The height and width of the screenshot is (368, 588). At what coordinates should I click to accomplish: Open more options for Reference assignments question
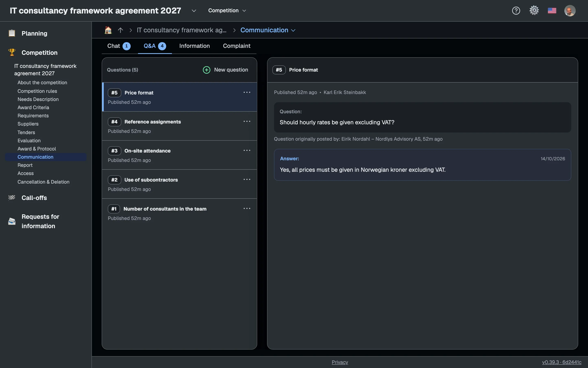247,121
